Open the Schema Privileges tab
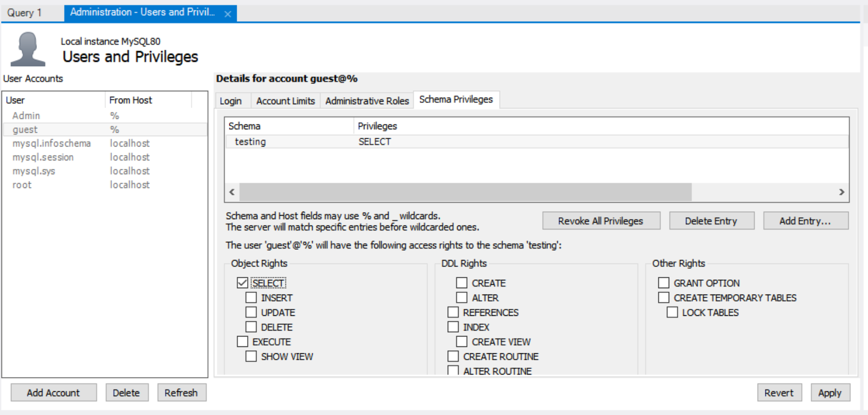 456,100
